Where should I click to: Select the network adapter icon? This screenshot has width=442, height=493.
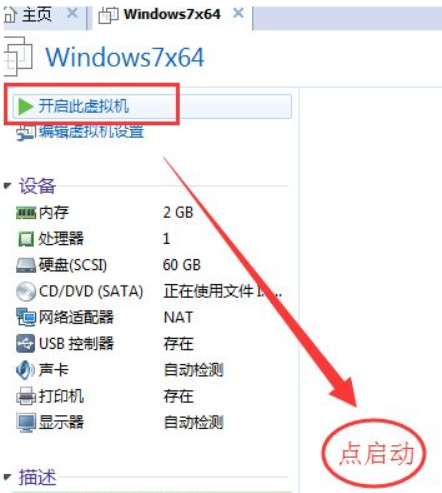(x=26, y=317)
